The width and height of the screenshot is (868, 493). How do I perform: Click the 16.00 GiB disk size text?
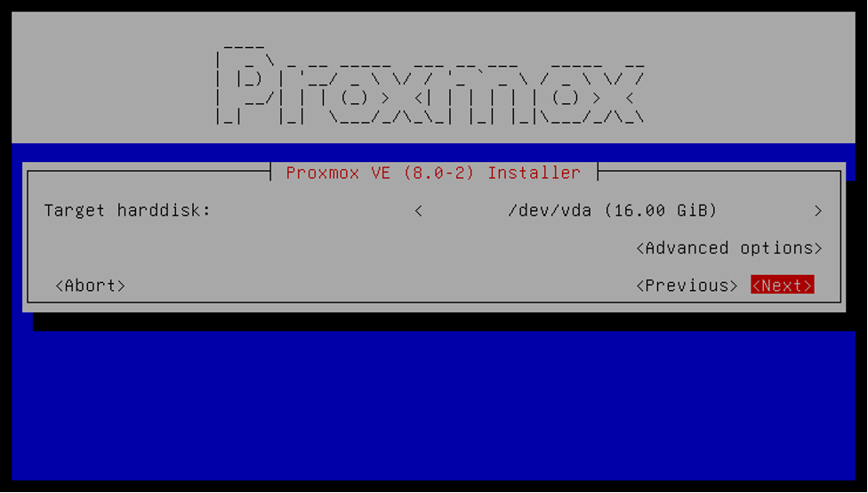tap(660, 211)
